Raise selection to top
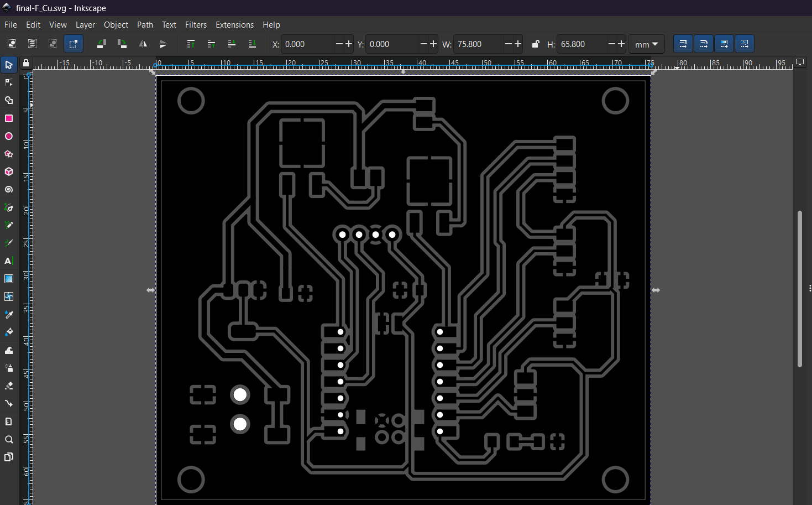 (191, 44)
